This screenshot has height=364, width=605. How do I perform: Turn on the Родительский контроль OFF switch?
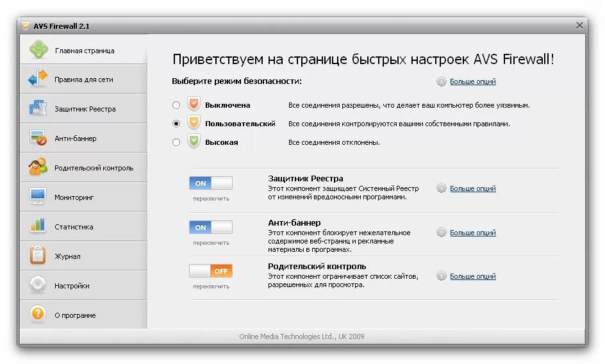tap(211, 270)
